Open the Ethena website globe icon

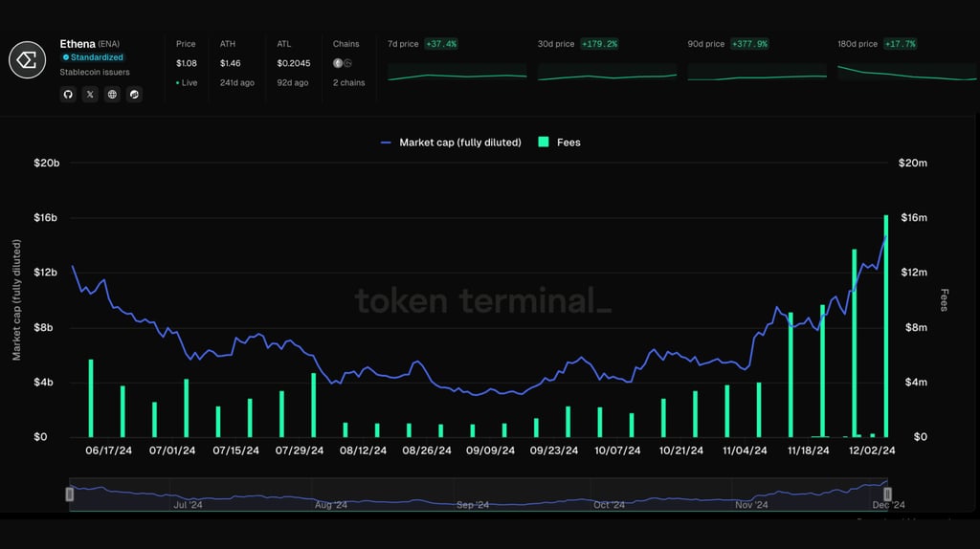[112, 95]
